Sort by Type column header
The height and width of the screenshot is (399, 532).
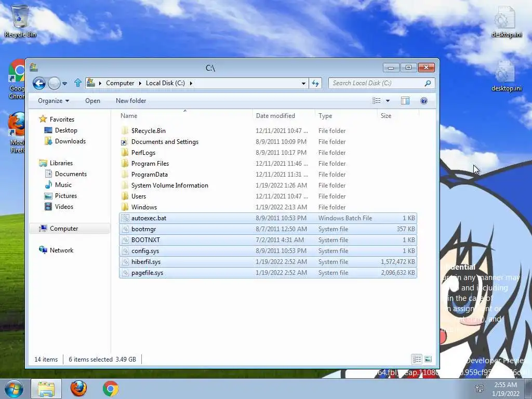click(346, 116)
